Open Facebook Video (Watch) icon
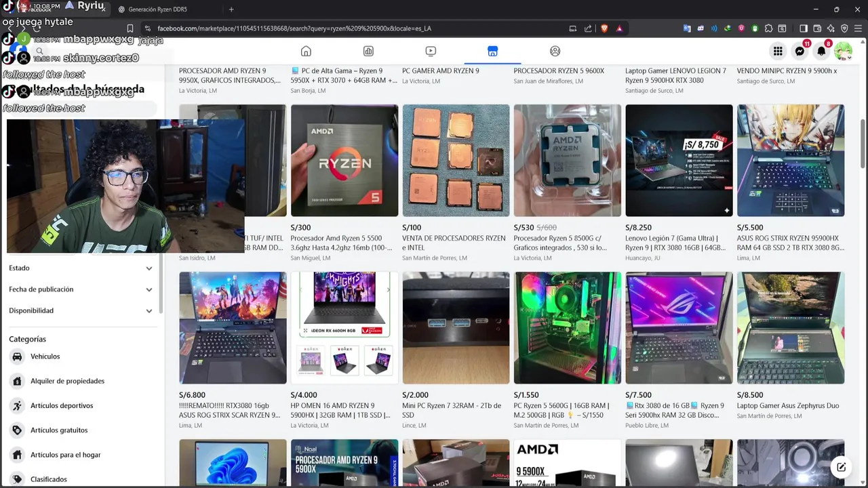This screenshot has width=868, height=488. 431,51
